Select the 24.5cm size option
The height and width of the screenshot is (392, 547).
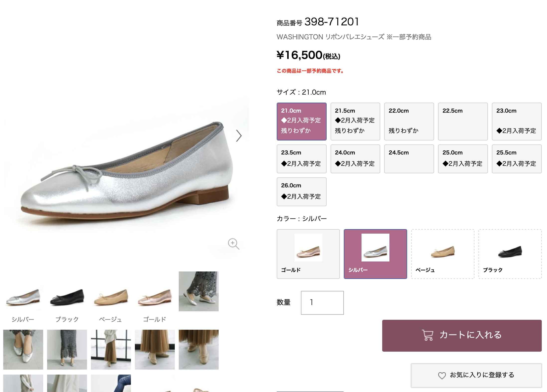point(409,159)
